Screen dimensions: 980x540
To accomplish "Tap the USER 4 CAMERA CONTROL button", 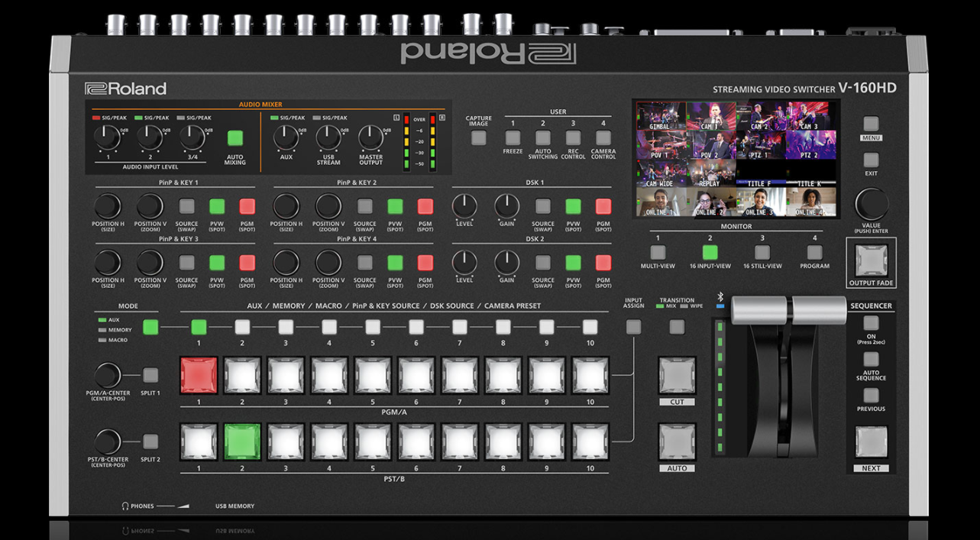I will coord(603,138).
